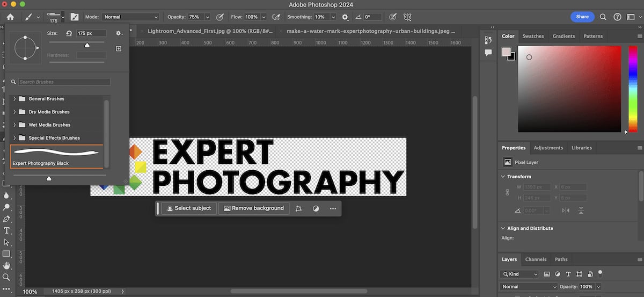Click the blue Share button
Viewport: 644px width, 297px height.
pyautogui.click(x=582, y=17)
